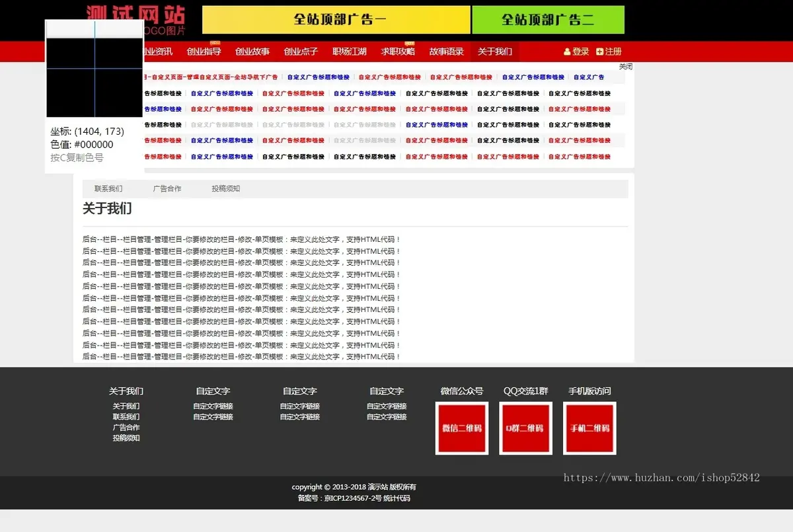Go to 创业故事 in the navbar
The width and height of the screenshot is (793, 532).
point(252,52)
